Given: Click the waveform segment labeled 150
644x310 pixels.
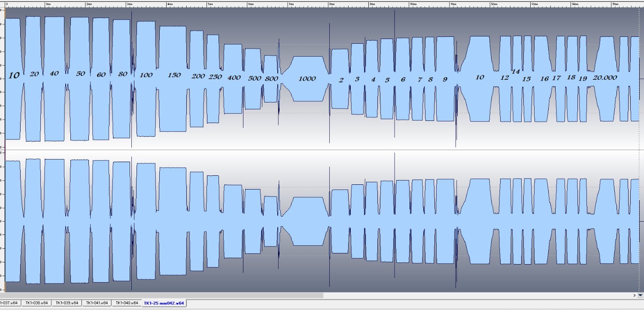Looking at the screenshot, I should coord(173,75).
